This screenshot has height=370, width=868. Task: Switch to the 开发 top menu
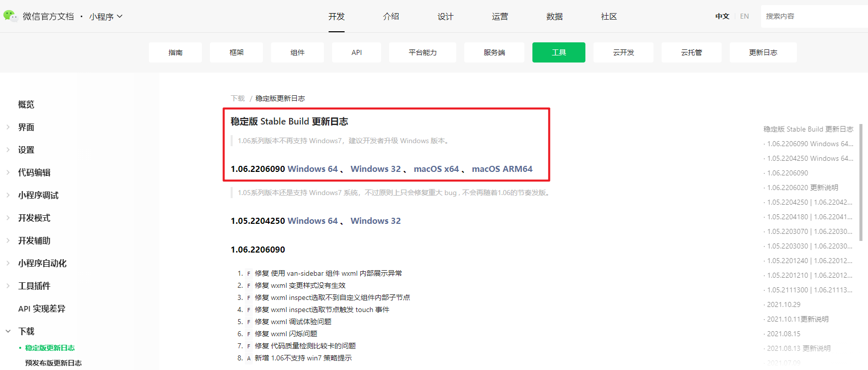(337, 17)
